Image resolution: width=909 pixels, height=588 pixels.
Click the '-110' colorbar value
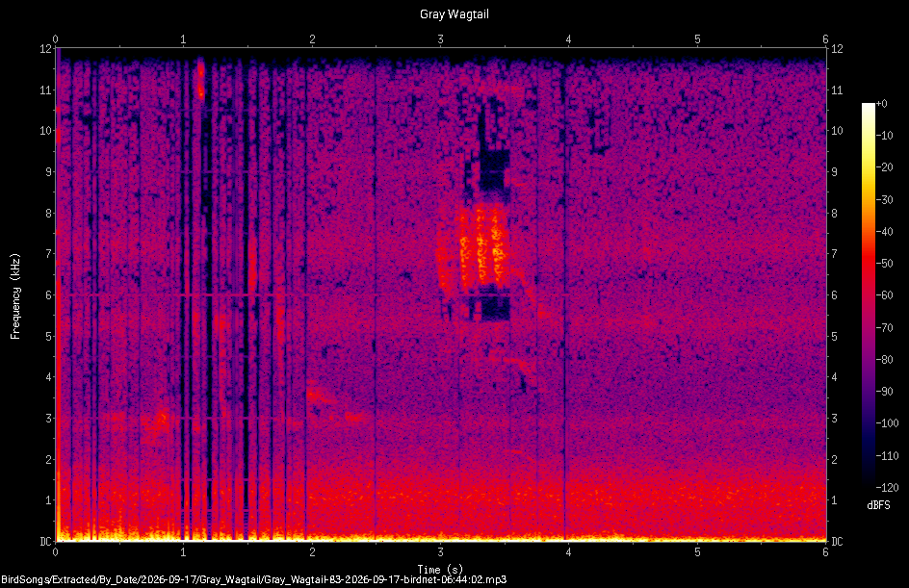(887, 456)
